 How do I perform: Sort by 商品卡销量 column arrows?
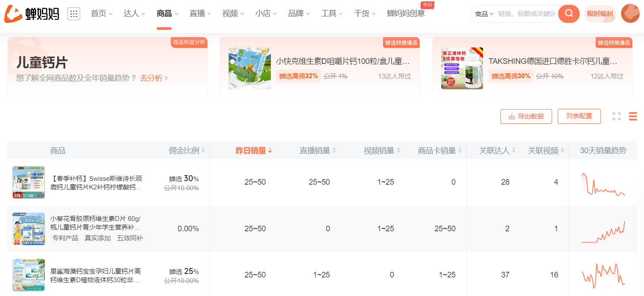460,151
